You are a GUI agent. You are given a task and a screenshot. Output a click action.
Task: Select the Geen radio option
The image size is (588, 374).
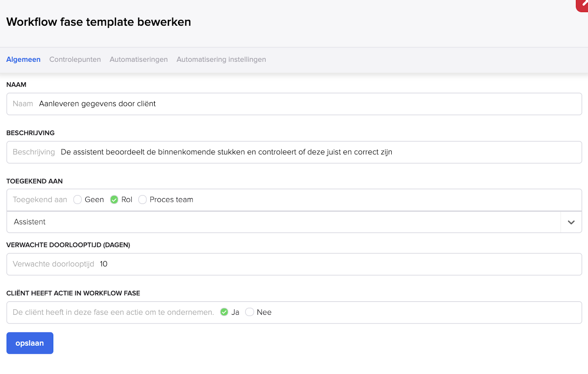point(78,200)
